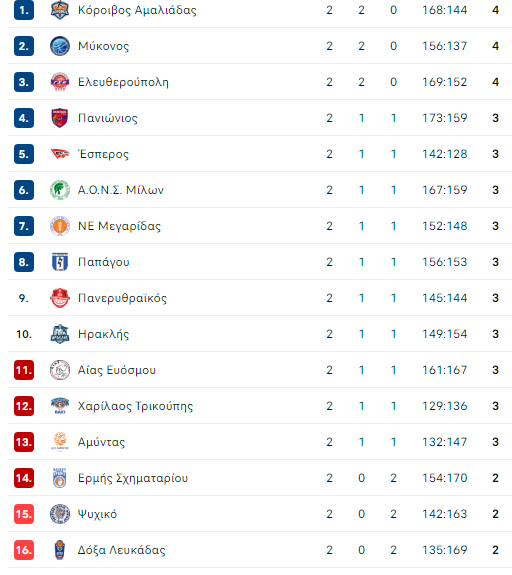Select the Ερμής Σχηματαρίου team name

(x=133, y=478)
